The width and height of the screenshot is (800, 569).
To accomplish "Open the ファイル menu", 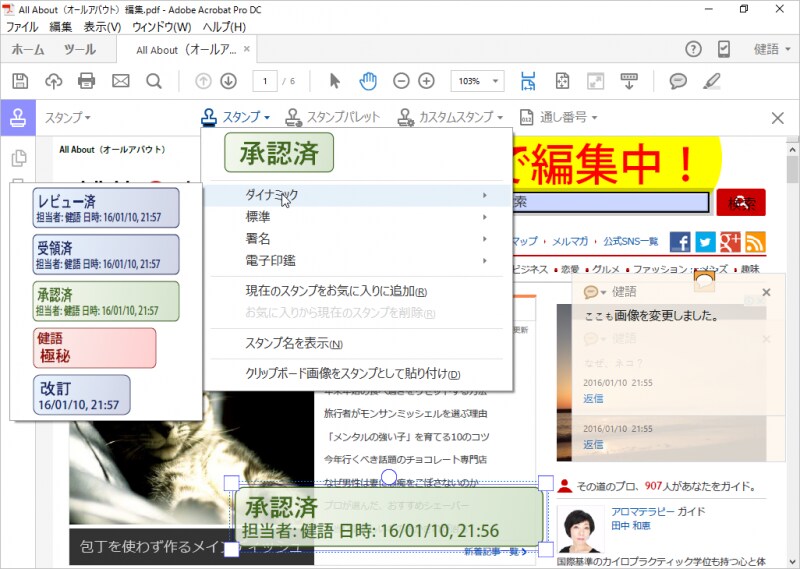I will pyautogui.click(x=22, y=27).
